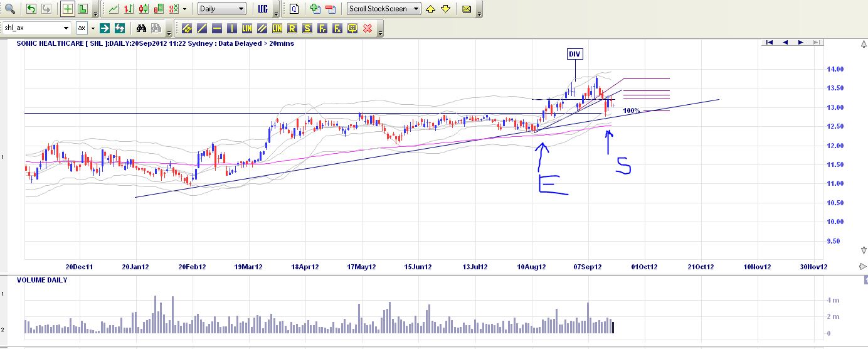The width and height of the screenshot is (868, 349).
Task: Click the green plus add-chart icon
Action: click(x=315, y=9)
